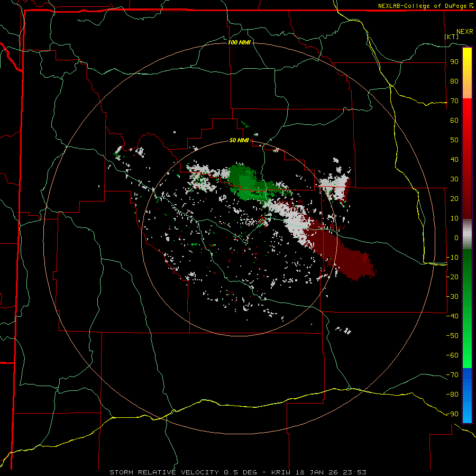Image resolution: width=476 pixels, height=476 pixels.
Task: Click the -70 value on velocity scale
Action: 452,375
